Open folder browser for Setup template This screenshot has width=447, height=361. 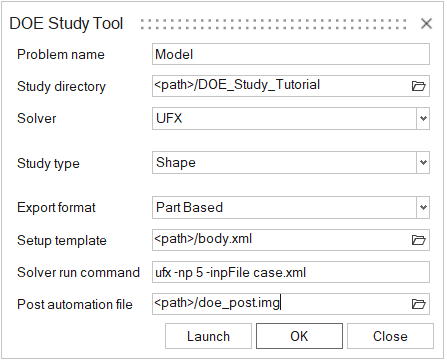coord(418,240)
